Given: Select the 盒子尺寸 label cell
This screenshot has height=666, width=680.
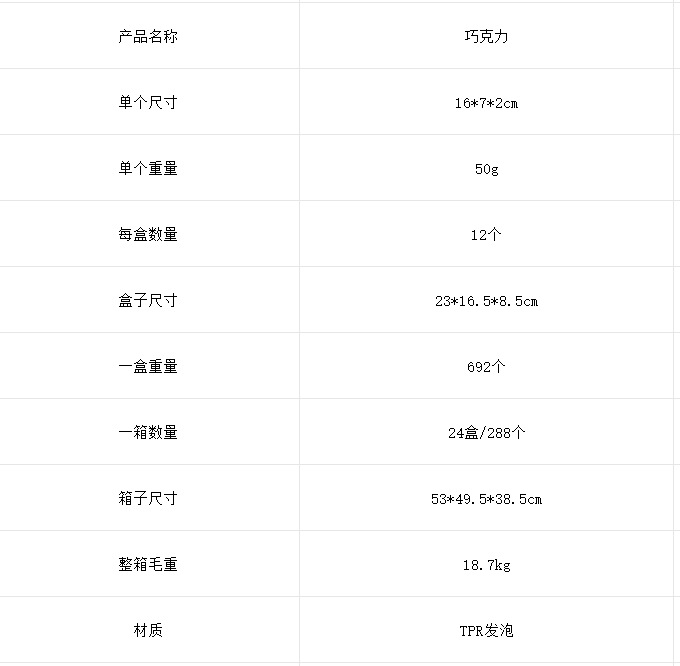Looking at the screenshot, I should point(148,300).
